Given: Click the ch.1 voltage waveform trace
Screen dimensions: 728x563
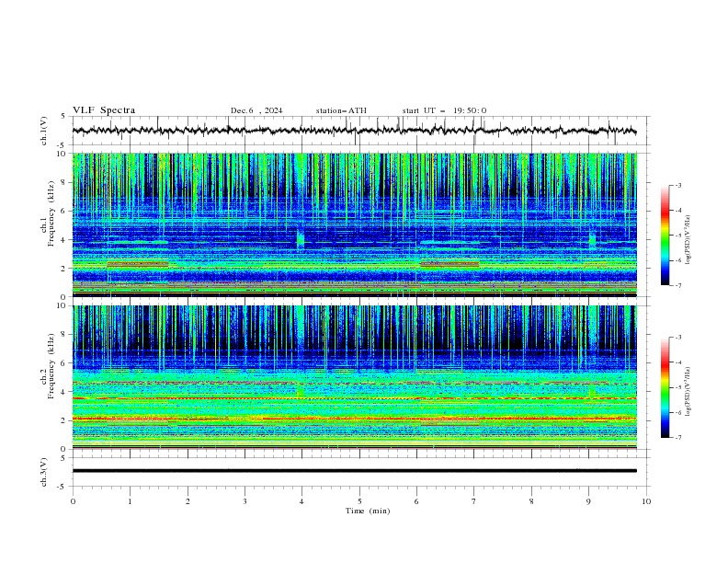Looking at the screenshot, I should tap(354, 131).
